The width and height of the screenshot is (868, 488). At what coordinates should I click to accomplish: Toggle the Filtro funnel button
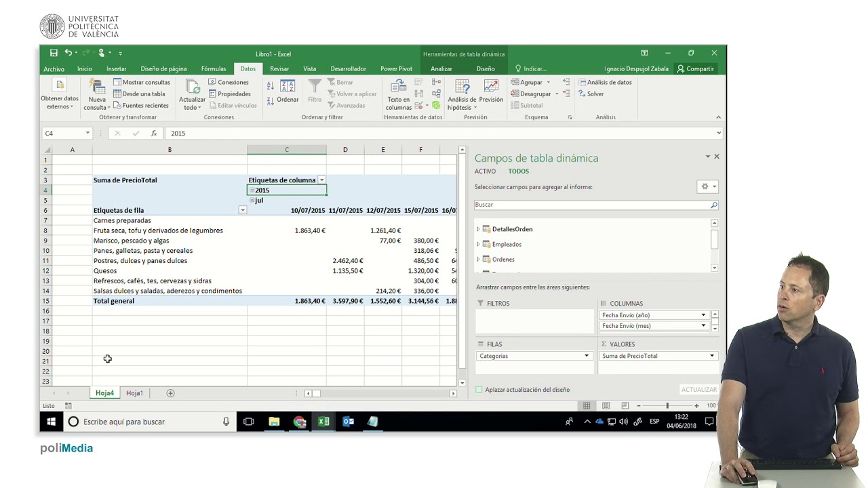point(315,91)
